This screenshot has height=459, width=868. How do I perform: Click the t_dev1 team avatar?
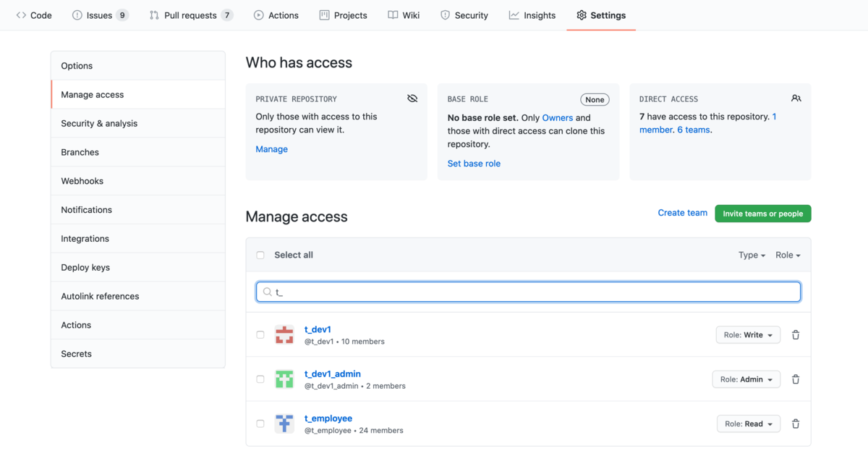point(284,334)
